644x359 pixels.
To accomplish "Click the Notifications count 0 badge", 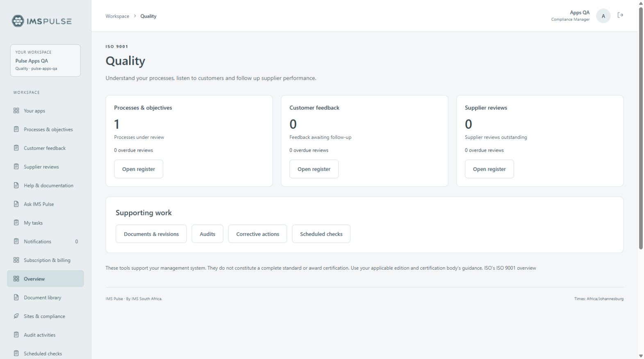I will (76, 241).
